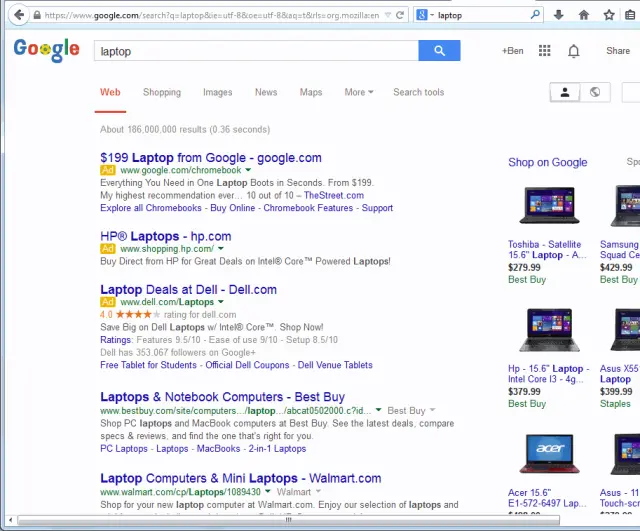Expand arrow next to www.google.com/chromebook
This screenshot has width=640, height=531.
[x=248, y=170]
